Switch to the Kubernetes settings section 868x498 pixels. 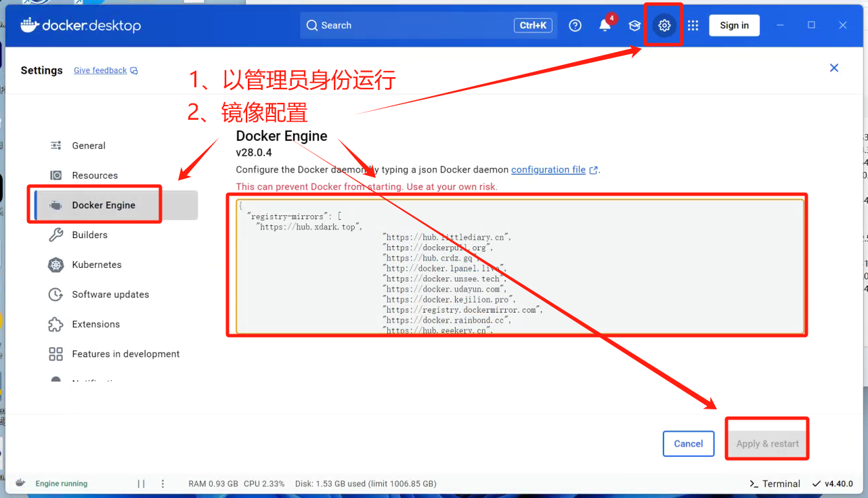97,265
